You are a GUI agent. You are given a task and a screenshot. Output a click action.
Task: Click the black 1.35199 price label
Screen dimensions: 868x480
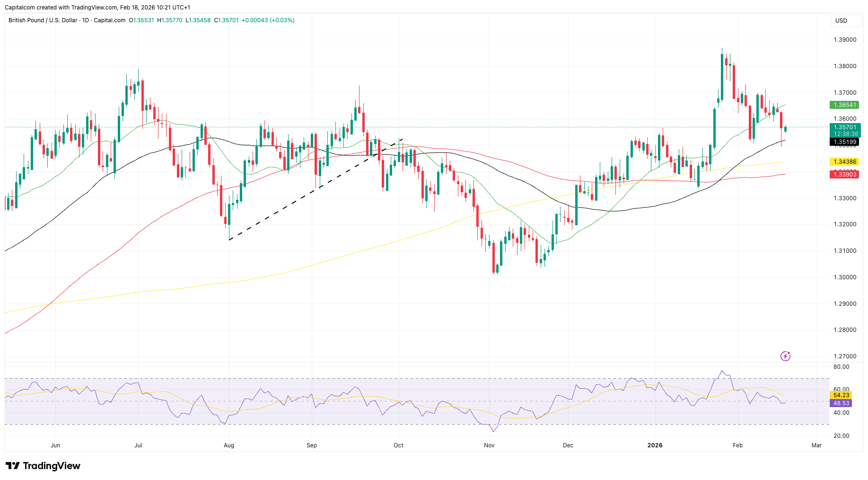pyautogui.click(x=844, y=142)
